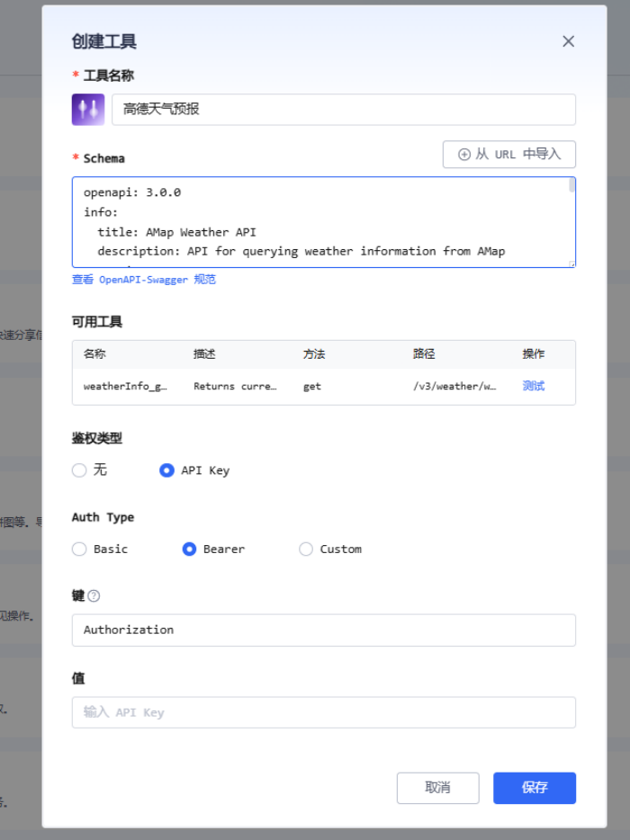Choose the Custom auth type
630x840 pixels.
pyautogui.click(x=306, y=550)
